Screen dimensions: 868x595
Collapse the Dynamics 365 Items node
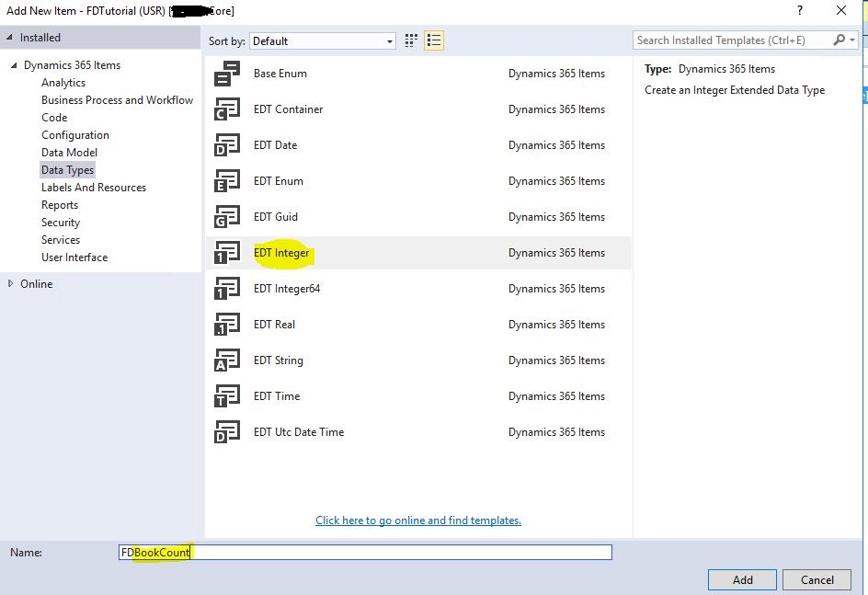(14, 65)
